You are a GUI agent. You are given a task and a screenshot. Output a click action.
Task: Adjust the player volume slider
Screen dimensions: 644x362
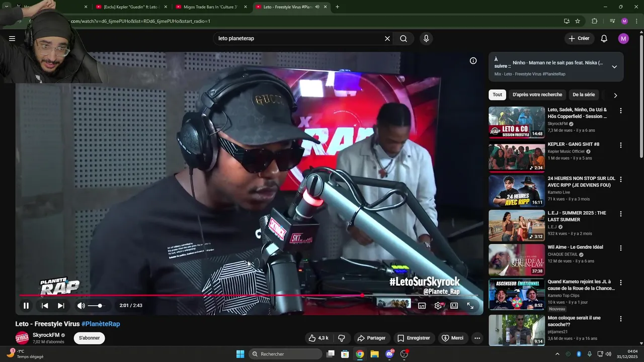(x=95, y=306)
